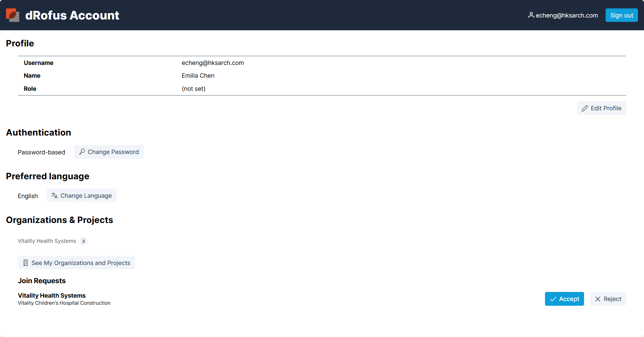Image resolution: width=644 pixels, height=337 pixels.
Task: Click the pencil icon on Edit Profile
Action: [x=585, y=108]
